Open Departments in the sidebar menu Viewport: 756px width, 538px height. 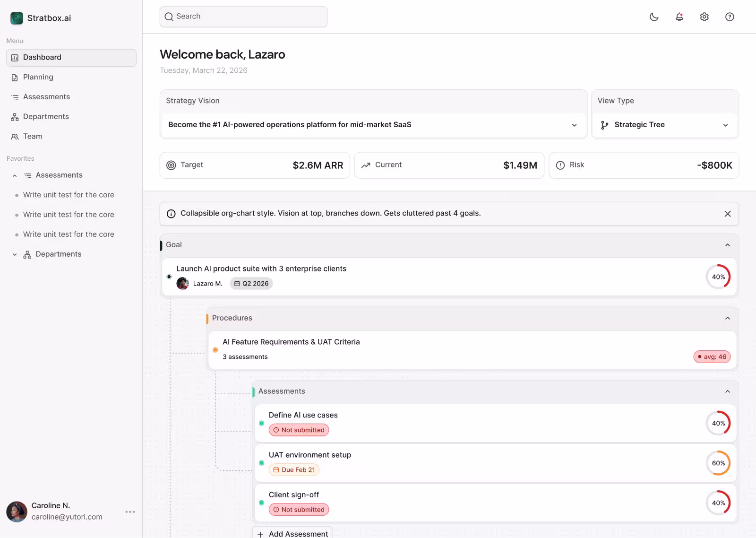[x=71, y=117]
